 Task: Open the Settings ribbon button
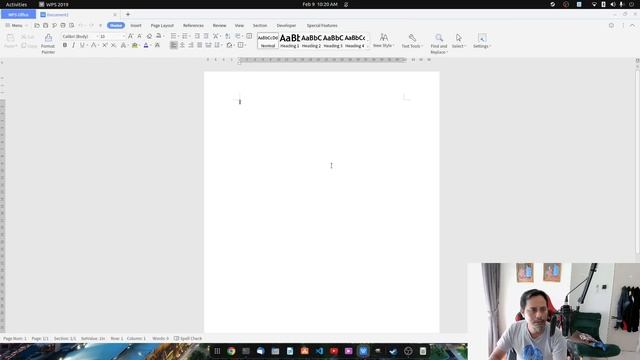482,41
